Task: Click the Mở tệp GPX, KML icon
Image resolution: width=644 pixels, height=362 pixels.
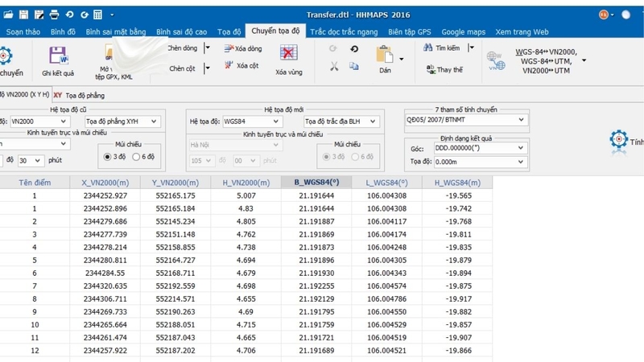Action: click(109, 53)
